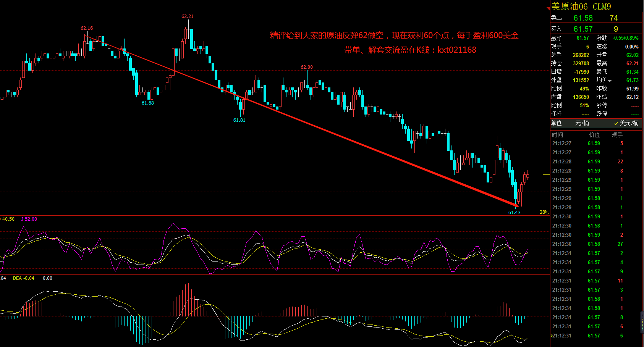Click the right-edge vertical scrollbar handle

[x=642, y=322]
